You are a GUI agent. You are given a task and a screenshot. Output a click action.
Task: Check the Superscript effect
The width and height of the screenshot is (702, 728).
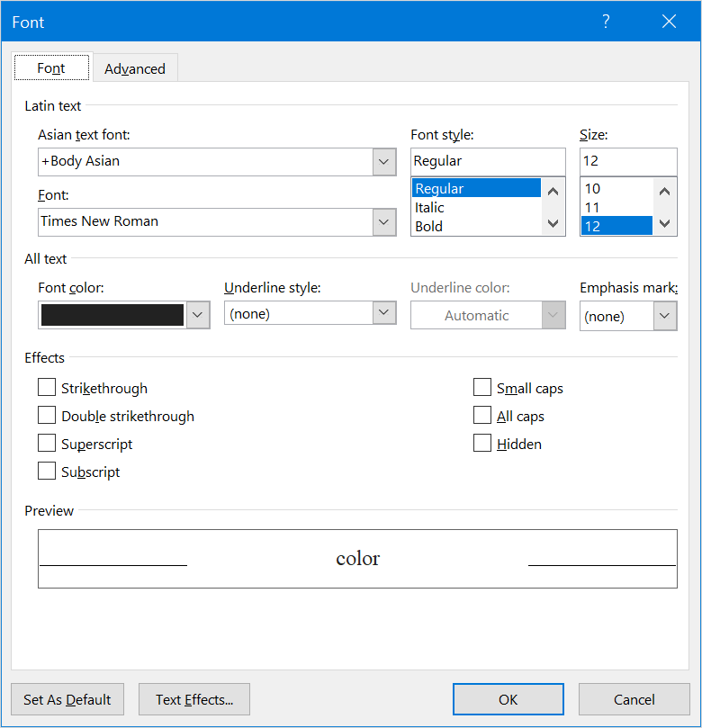point(47,444)
